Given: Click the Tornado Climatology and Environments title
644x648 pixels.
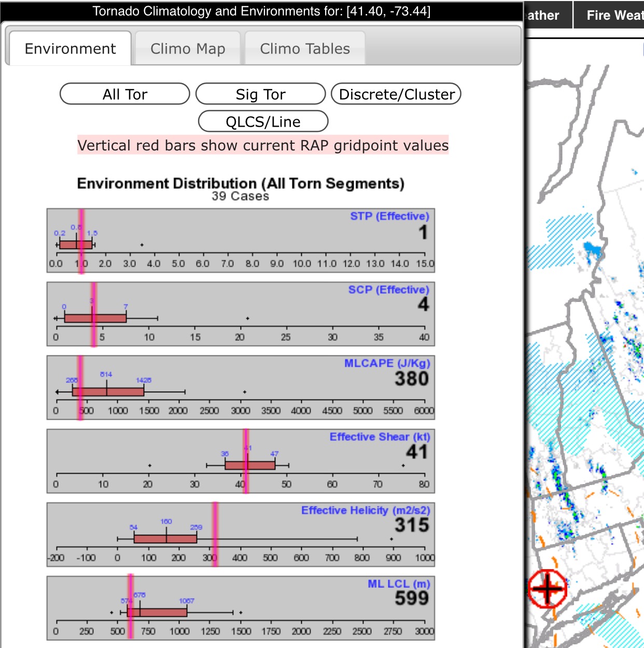Looking at the screenshot, I should (261, 11).
